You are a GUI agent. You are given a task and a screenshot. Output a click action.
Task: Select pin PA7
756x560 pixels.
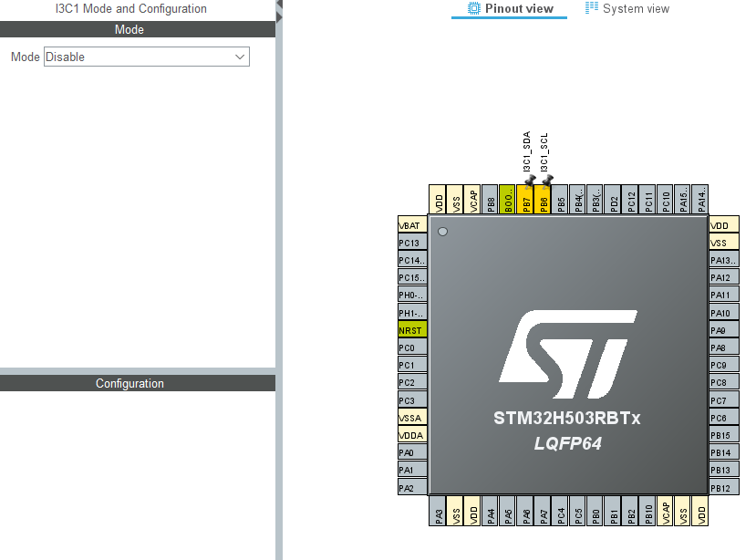(543, 512)
